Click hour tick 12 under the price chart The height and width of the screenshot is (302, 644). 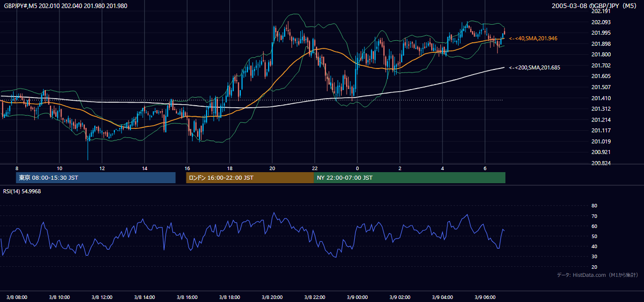pos(102,168)
